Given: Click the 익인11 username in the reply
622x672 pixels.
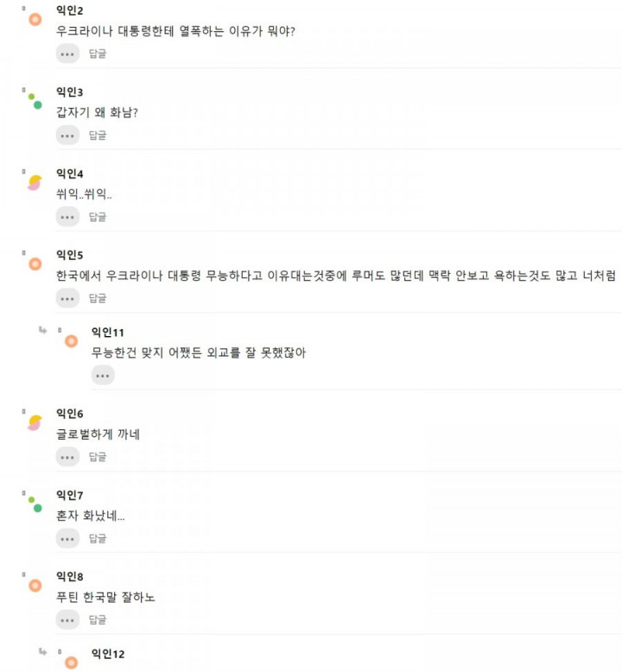Looking at the screenshot, I should [108, 333].
